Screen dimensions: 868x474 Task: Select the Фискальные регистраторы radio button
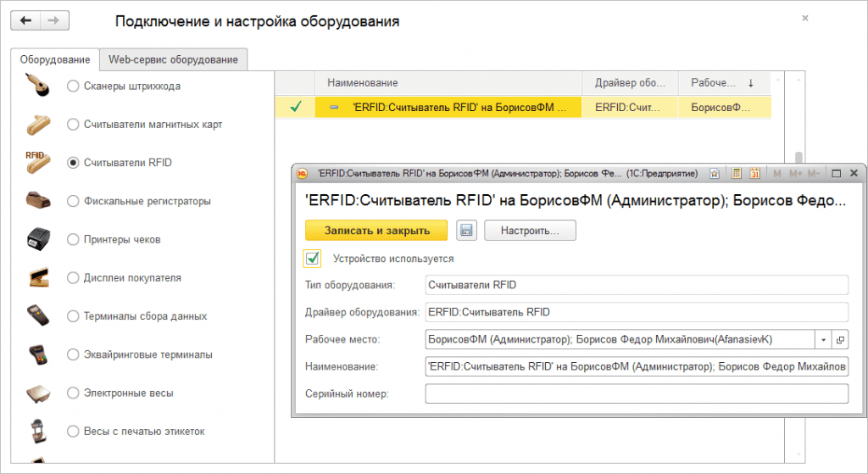[x=72, y=201]
